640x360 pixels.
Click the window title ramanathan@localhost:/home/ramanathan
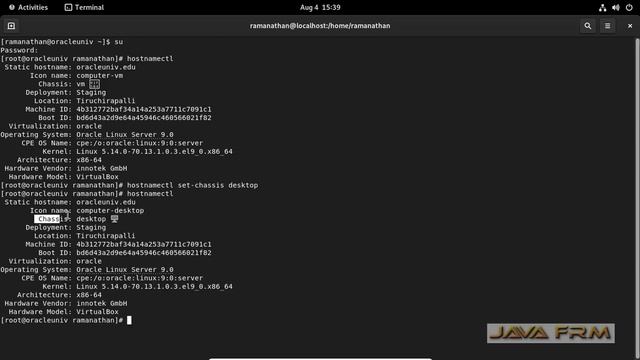[320, 26]
